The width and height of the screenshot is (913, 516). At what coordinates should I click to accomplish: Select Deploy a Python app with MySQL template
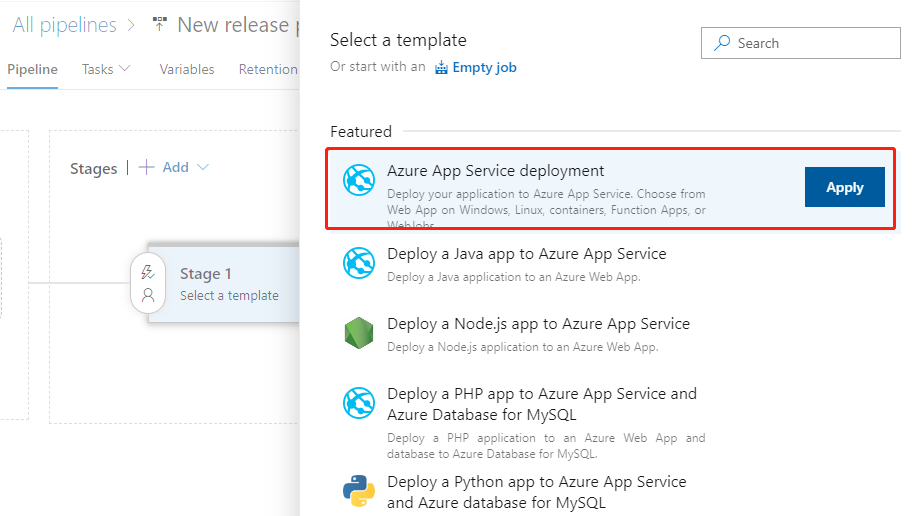coord(536,492)
